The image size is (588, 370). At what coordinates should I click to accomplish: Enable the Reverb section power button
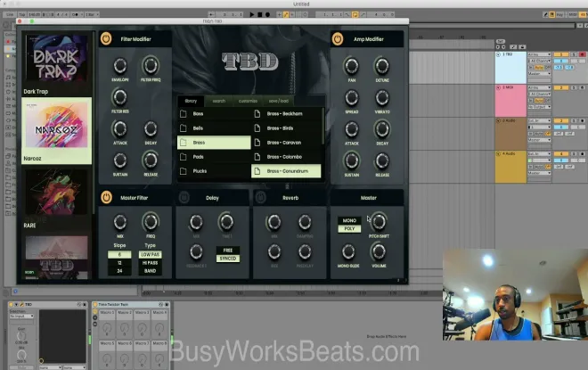[261, 197]
